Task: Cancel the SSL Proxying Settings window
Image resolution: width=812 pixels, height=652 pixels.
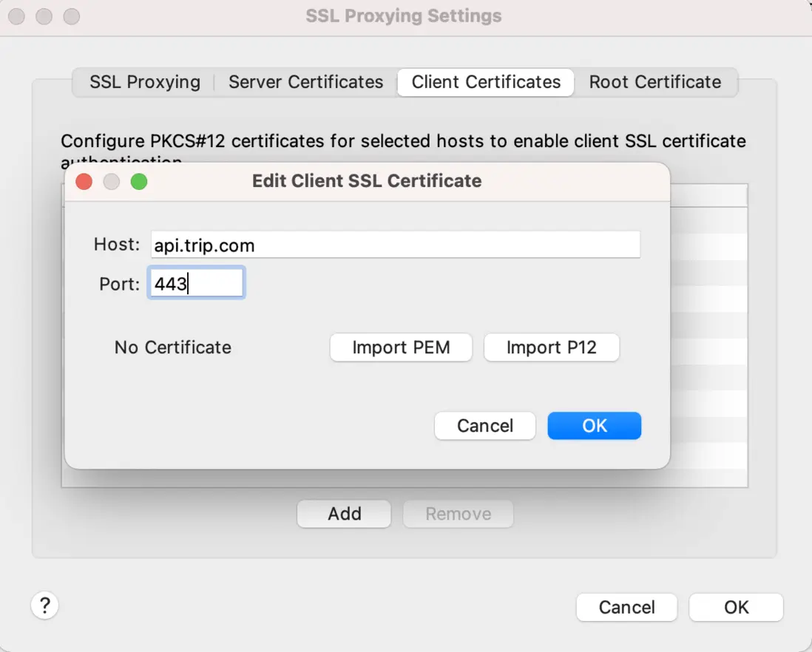Action: point(626,607)
